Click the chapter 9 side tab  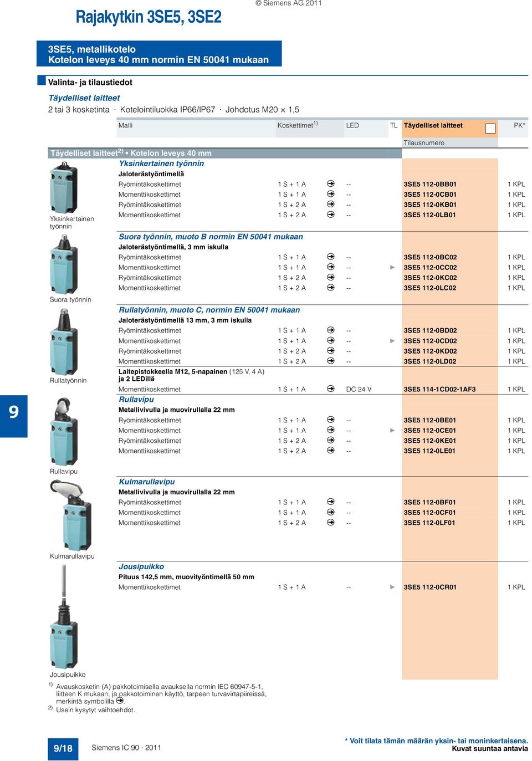click(x=14, y=411)
